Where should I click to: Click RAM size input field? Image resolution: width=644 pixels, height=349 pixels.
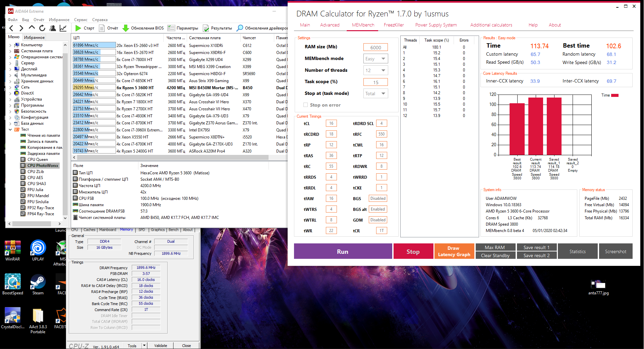click(375, 47)
